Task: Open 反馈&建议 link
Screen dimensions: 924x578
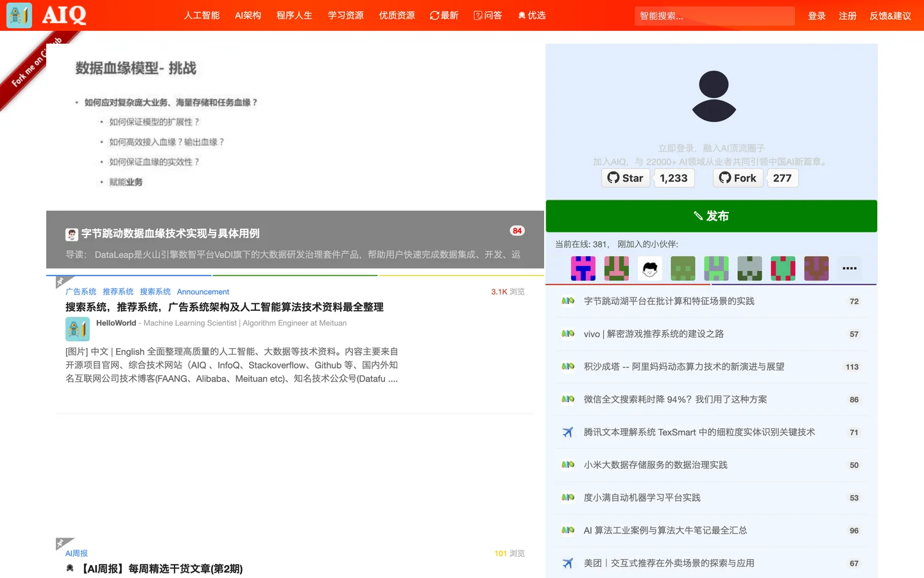Action: pyautogui.click(x=891, y=15)
